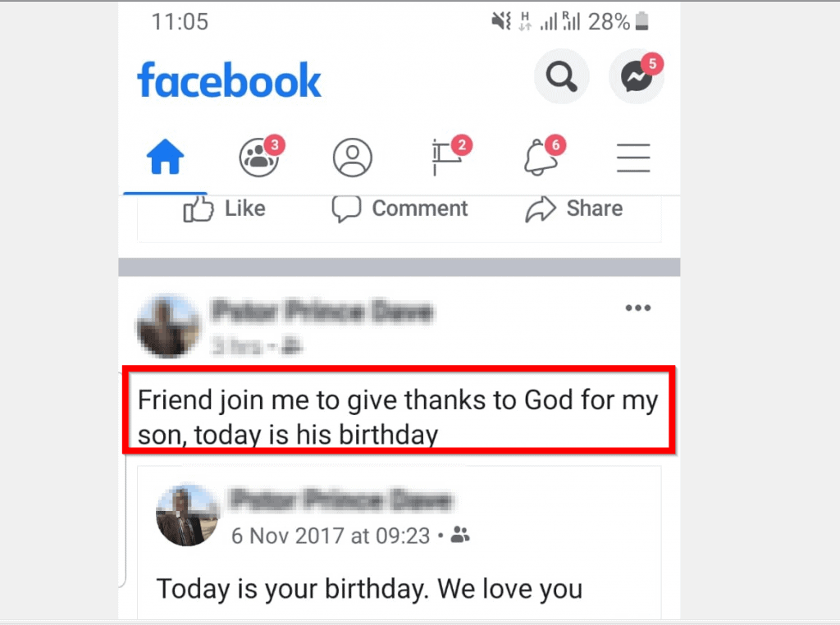The width and height of the screenshot is (840, 625).
Task: Open Messenger from the top bar
Action: pyautogui.click(x=637, y=77)
